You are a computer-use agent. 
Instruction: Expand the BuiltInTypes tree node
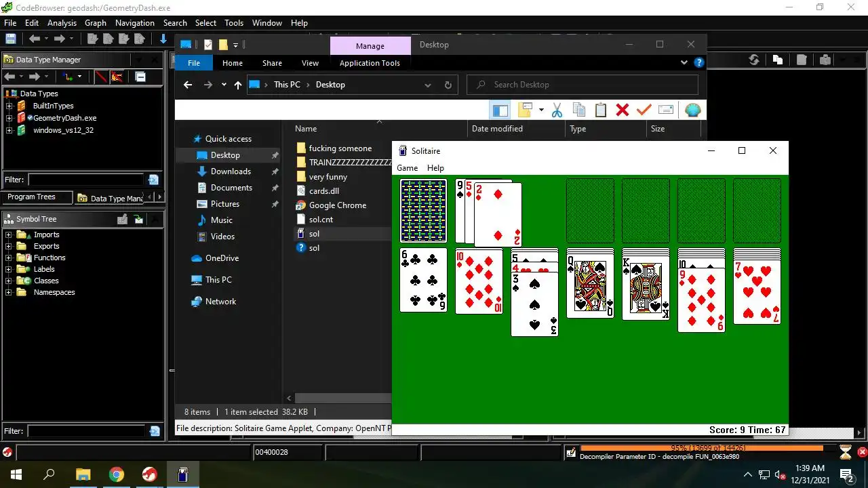[9, 106]
